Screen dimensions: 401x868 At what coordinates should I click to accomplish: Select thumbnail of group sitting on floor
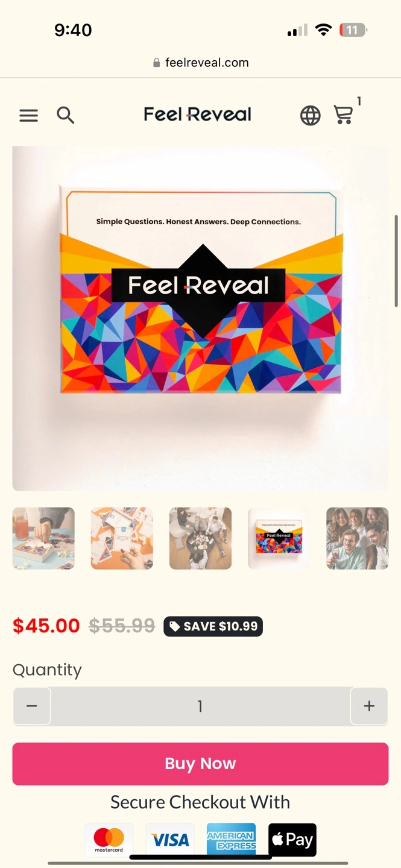(x=200, y=538)
